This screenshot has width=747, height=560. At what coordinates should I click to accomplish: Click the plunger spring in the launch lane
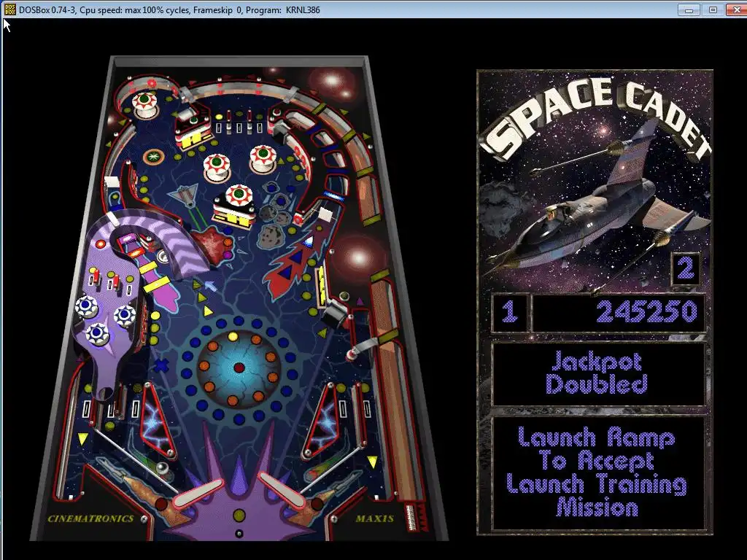pyautogui.click(x=410, y=518)
